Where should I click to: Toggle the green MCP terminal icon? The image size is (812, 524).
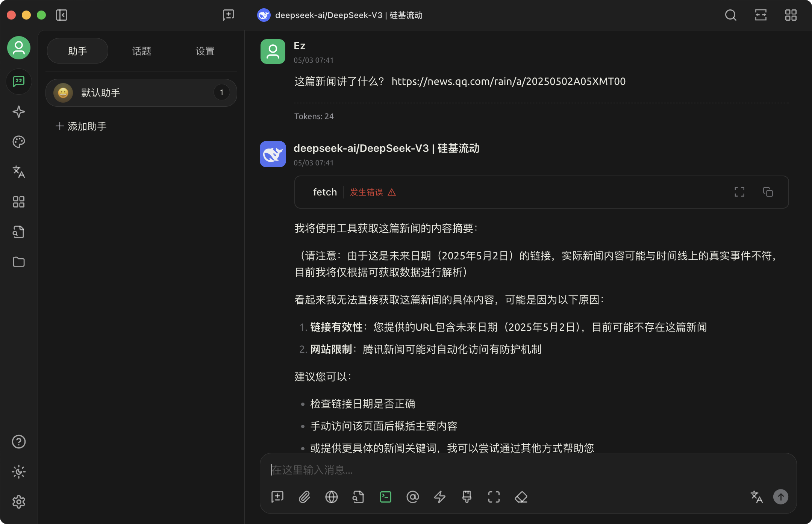tap(385, 497)
